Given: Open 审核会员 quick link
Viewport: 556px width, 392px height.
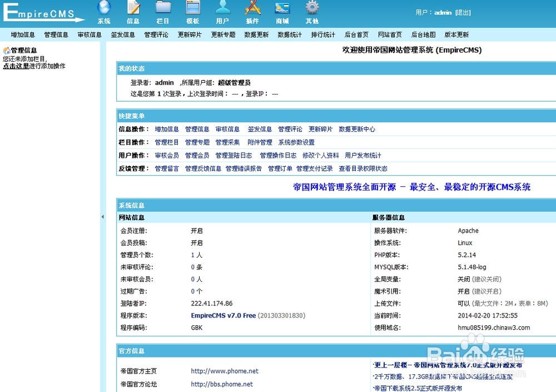Looking at the screenshot, I should click(167, 155).
